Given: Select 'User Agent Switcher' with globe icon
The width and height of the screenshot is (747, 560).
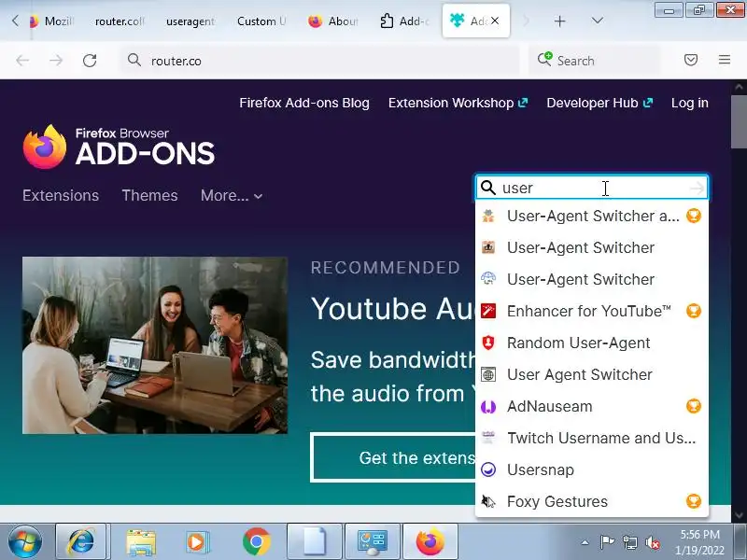Looking at the screenshot, I should pos(592,375).
